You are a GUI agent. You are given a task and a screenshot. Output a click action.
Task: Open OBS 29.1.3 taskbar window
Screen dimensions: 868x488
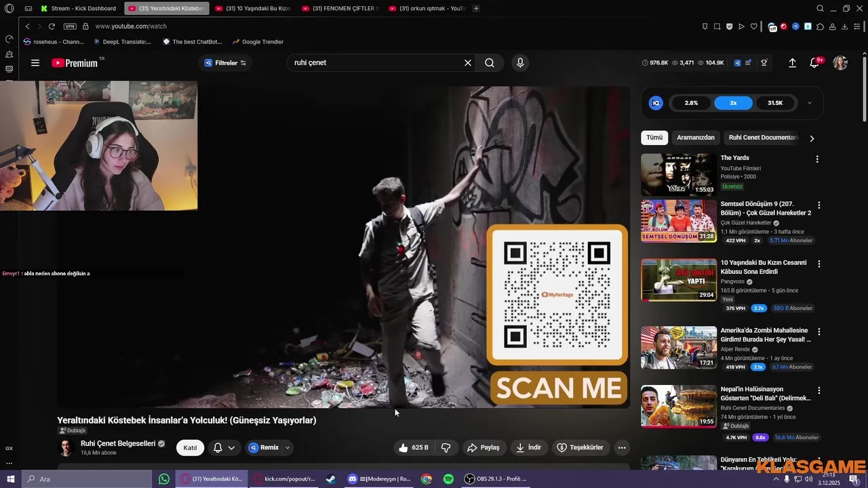coord(496,479)
